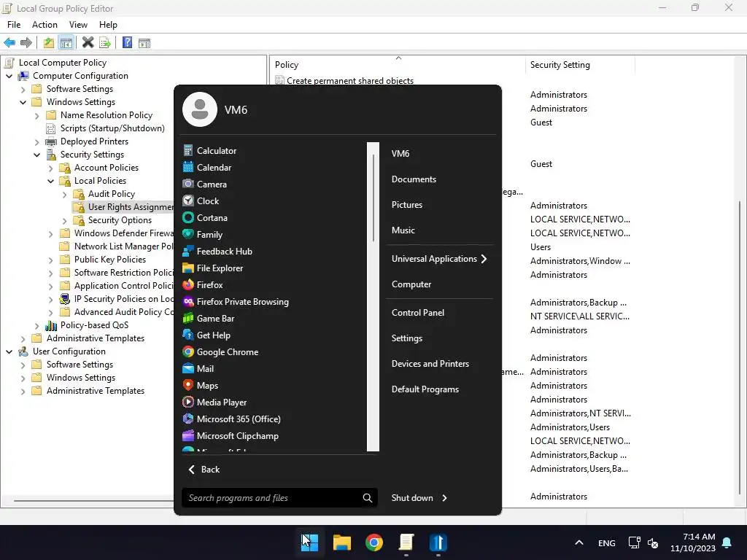Open Control Panel from the start menu
747x560 pixels.
(418, 312)
